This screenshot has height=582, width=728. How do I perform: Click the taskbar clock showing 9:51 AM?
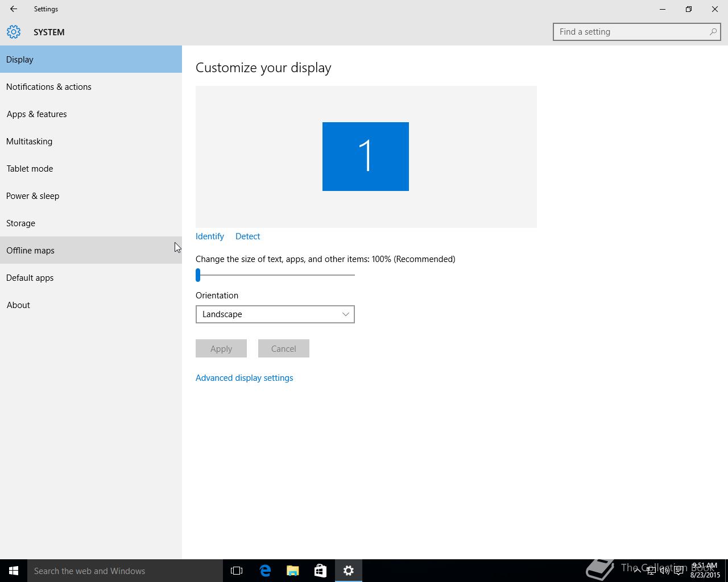(x=705, y=570)
